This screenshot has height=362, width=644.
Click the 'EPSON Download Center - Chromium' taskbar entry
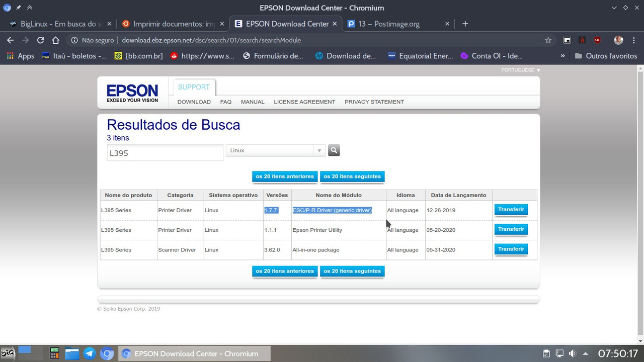[x=194, y=353]
